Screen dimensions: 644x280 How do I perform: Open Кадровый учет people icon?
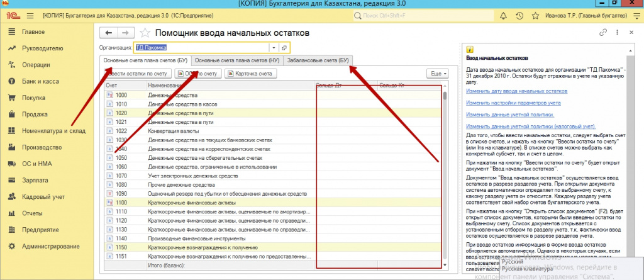click(11, 197)
